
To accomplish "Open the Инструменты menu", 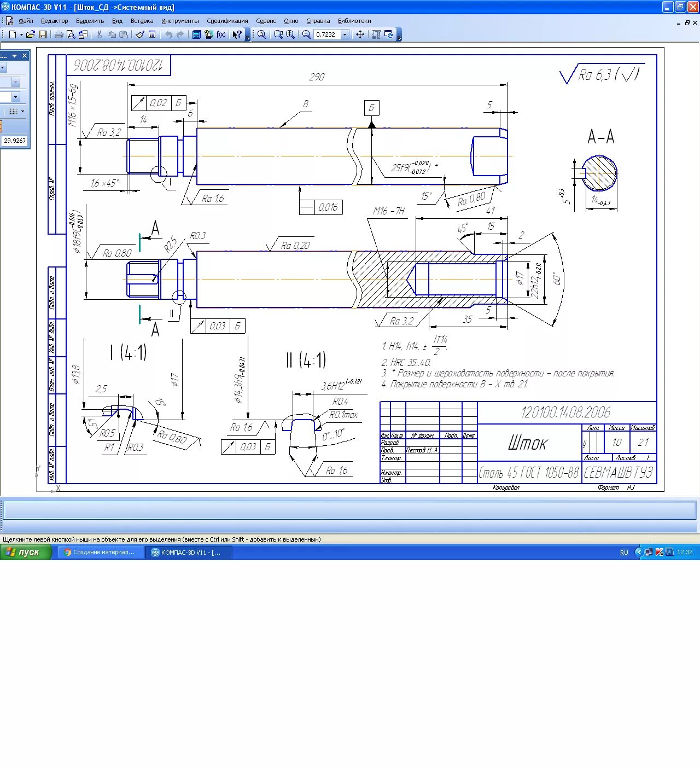I will 180,21.
